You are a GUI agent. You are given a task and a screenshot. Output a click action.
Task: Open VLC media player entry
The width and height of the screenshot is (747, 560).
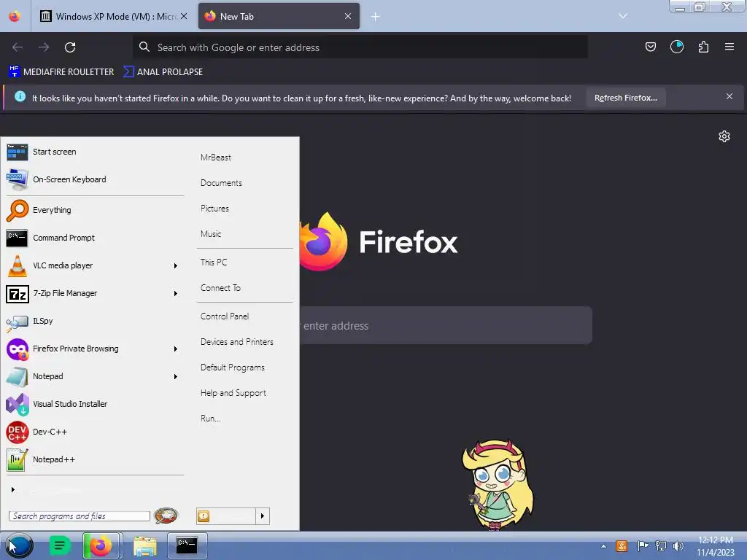[94, 265]
